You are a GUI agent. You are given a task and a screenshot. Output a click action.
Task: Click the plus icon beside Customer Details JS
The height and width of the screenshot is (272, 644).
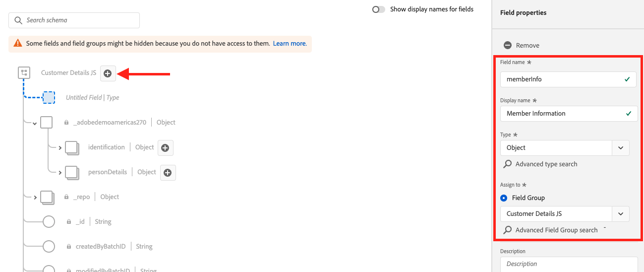pyautogui.click(x=108, y=73)
